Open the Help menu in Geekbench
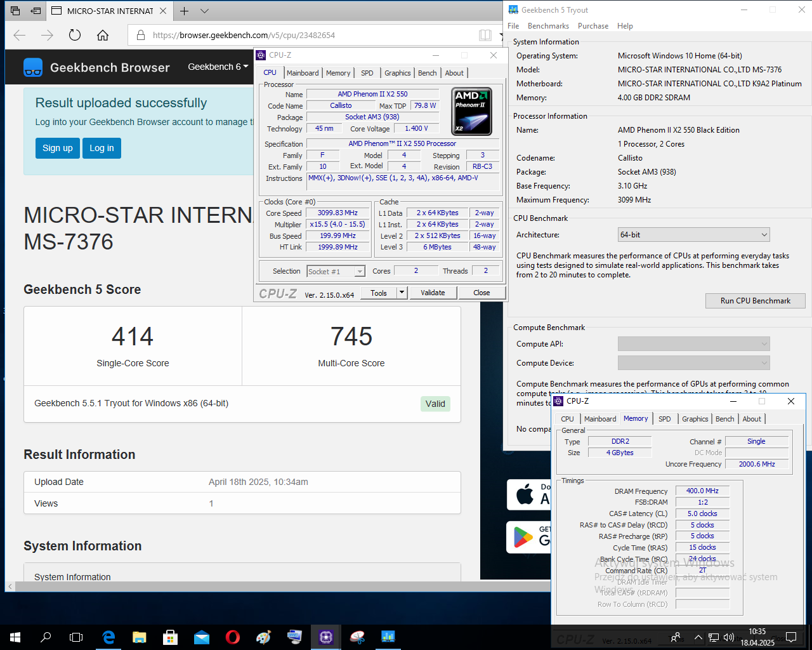Image resolution: width=812 pixels, height=650 pixels. [625, 26]
